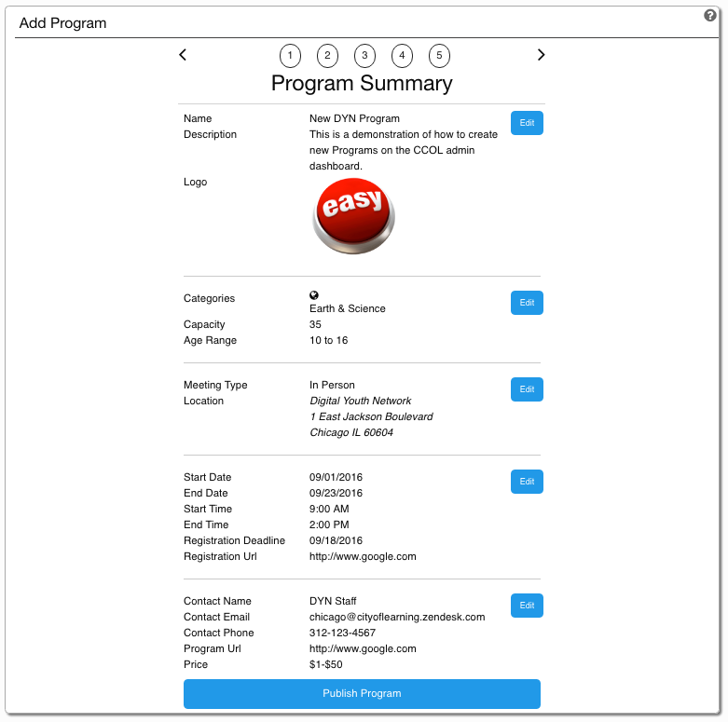728x722 pixels.
Task: Jump to step 2 circle
Action: point(327,56)
